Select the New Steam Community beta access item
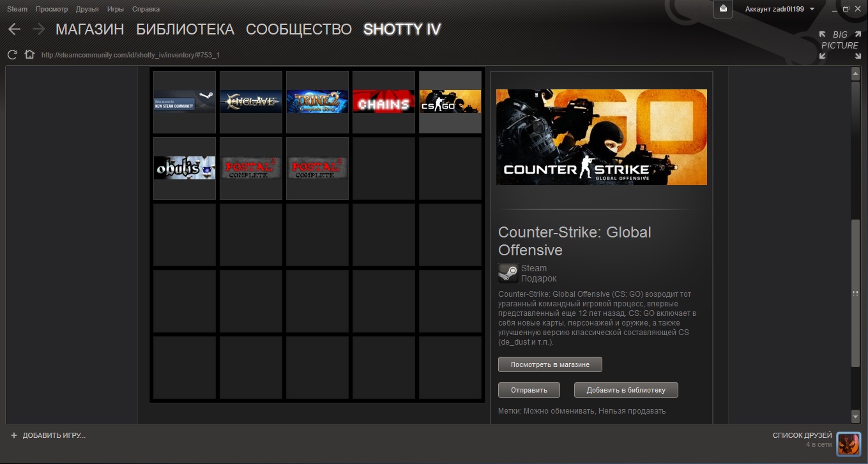Viewport: 868px width, 464px height. tap(185, 102)
